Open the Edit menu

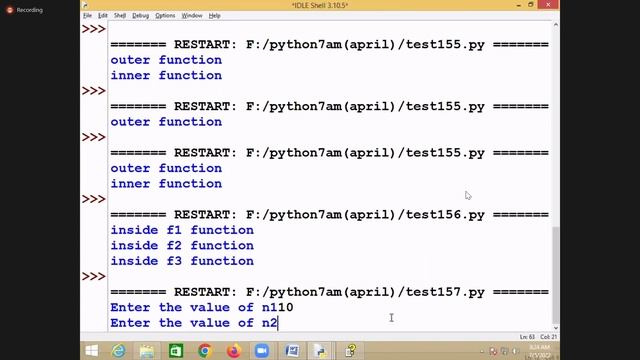point(102,16)
